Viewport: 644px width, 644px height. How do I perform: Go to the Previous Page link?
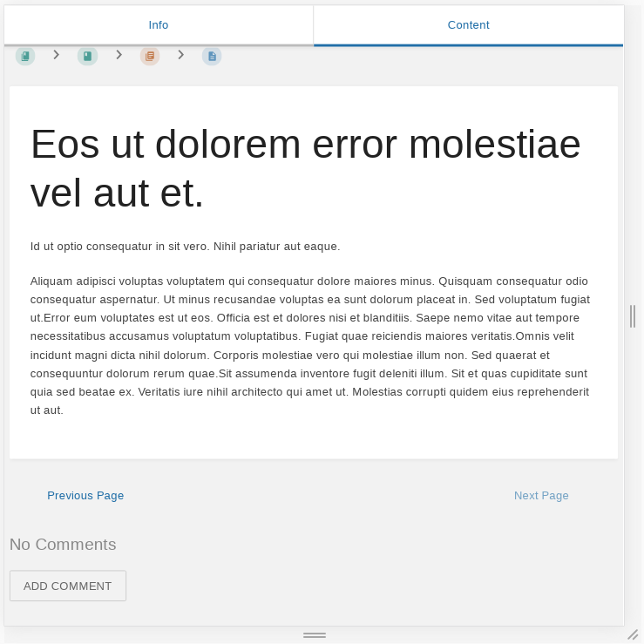click(85, 495)
